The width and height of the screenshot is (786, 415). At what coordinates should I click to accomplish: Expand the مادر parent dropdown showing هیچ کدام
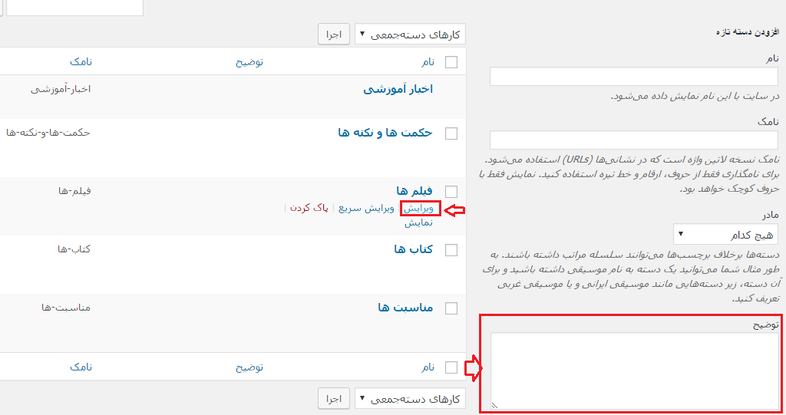coord(726,234)
